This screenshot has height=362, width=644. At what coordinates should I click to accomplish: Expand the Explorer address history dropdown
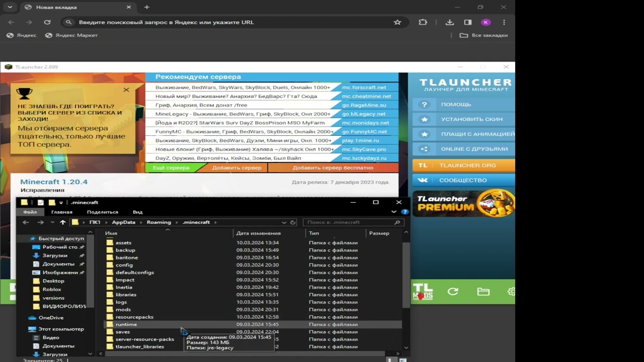coord(284,222)
